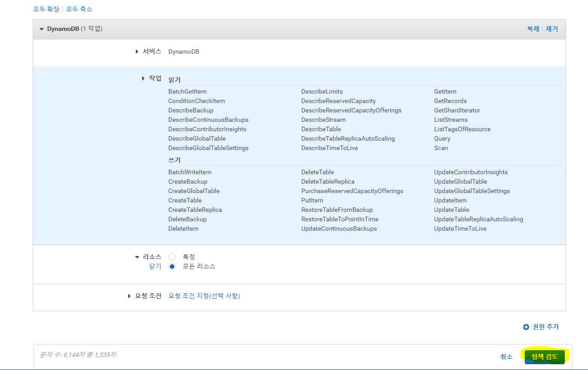Click the CreateTableReplica action text
This screenshot has height=370, width=588.
click(195, 210)
